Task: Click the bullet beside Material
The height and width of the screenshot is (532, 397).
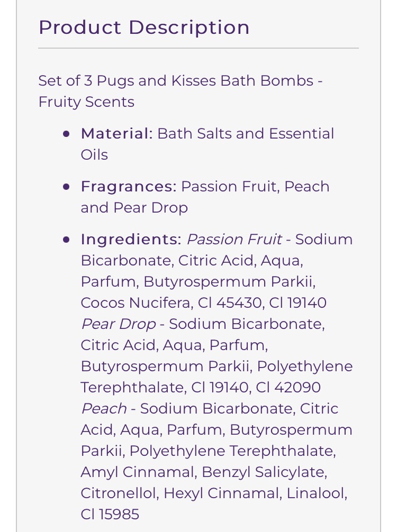Action: (x=66, y=134)
